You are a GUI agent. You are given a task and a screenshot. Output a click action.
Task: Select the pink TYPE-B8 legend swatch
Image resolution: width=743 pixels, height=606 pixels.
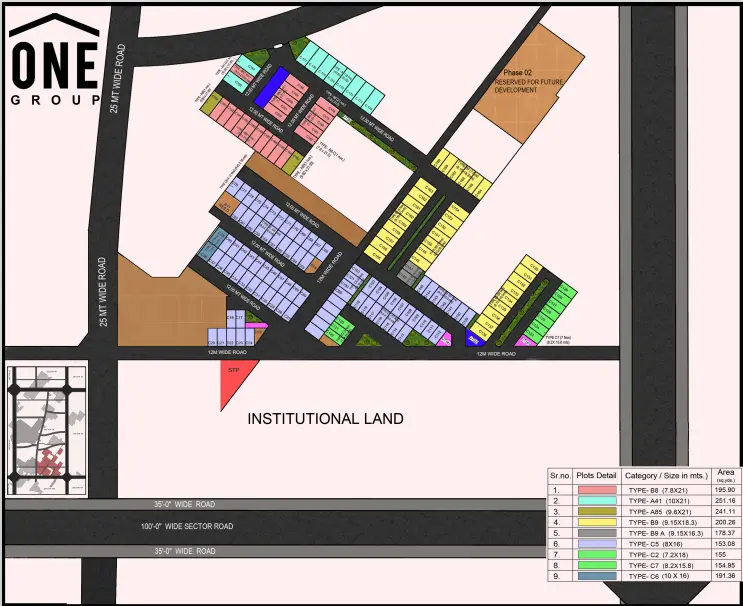(x=597, y=491)
